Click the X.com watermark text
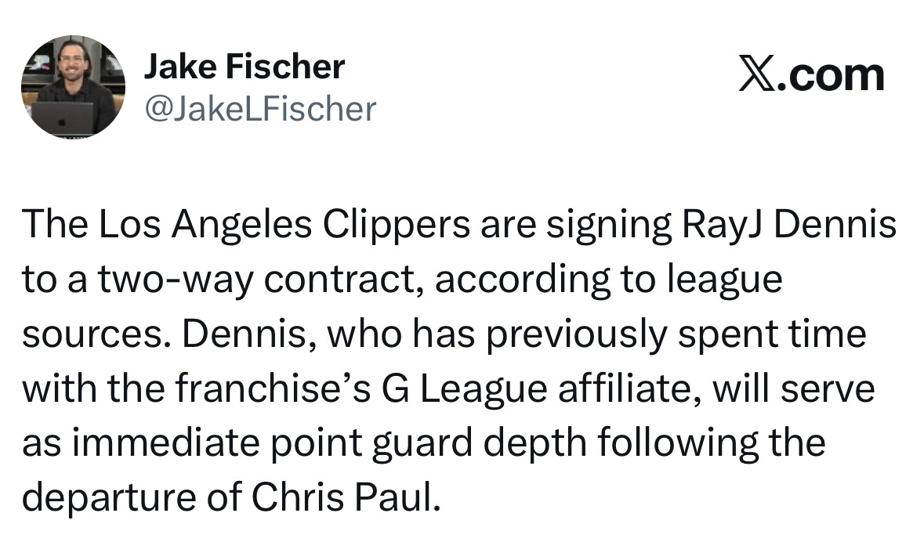924x560 pixels. click(812, 75)
